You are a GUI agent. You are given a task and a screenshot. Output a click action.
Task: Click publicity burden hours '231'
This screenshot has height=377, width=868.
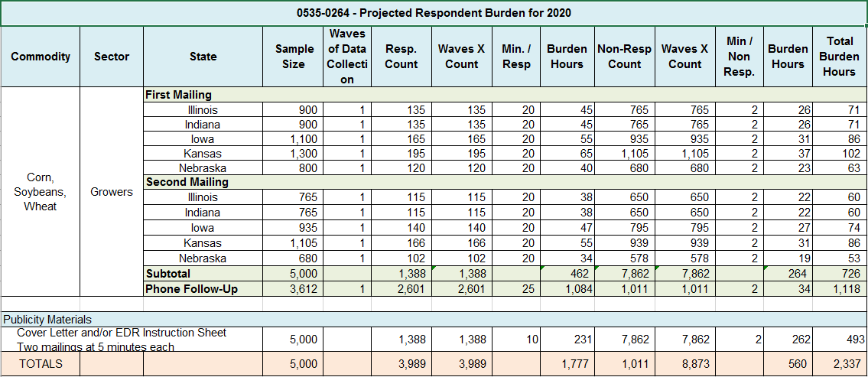(x=567, y=340)
